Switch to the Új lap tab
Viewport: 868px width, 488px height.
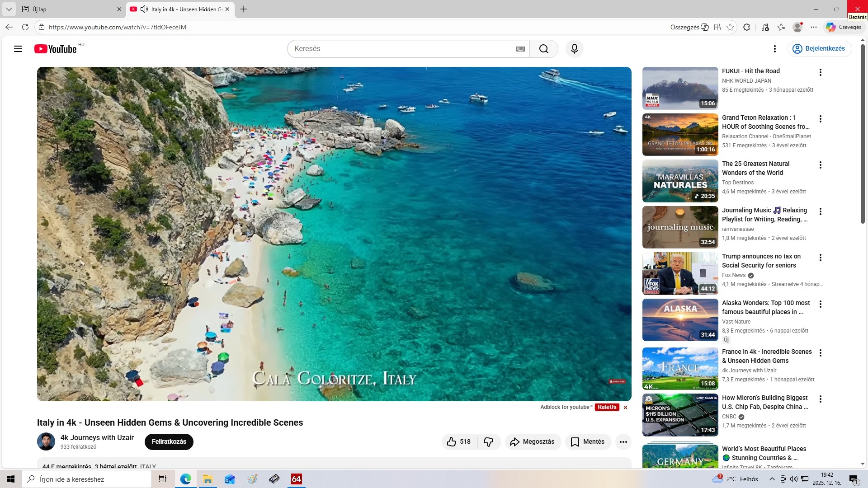pos(68,9)
